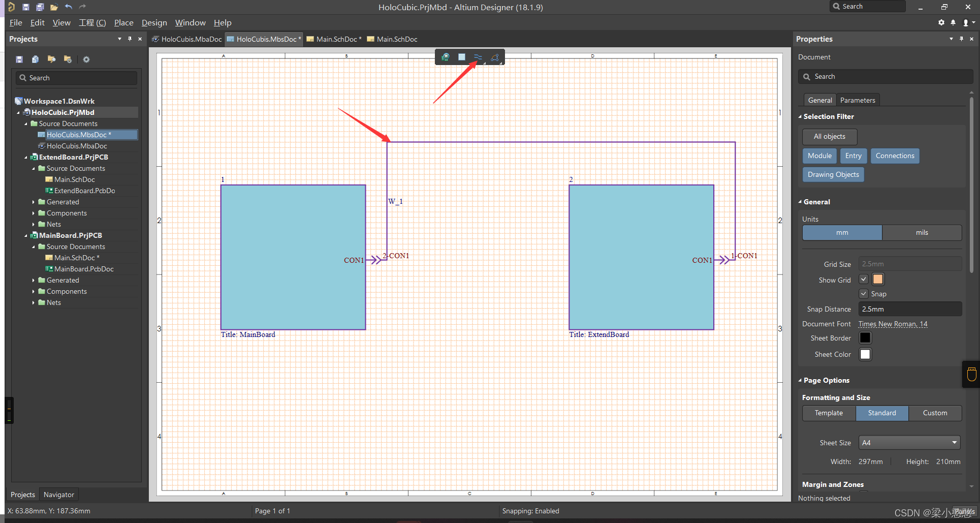Toggle the Snap checkbox
Screen dimensions: 980x523
tap(864, 294)
